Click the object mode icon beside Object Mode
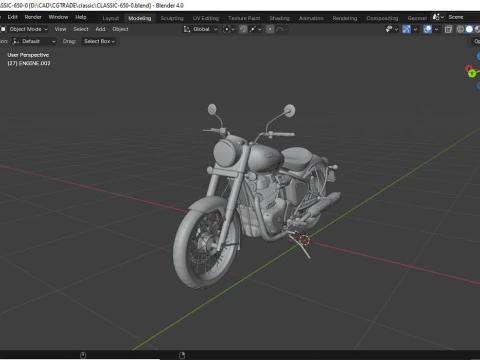 [3, 29]
